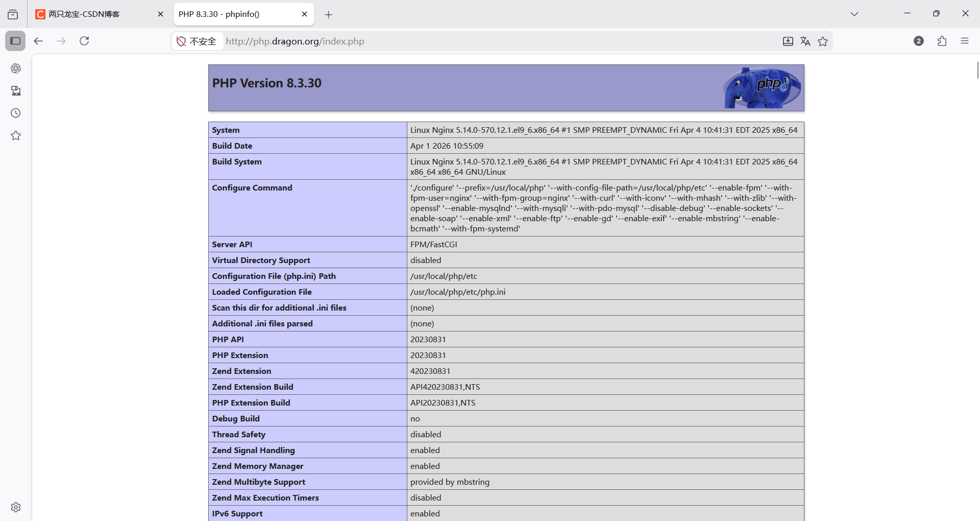Open the history clock sidebar icon
The image size is (980, 521).
[16, 113]
